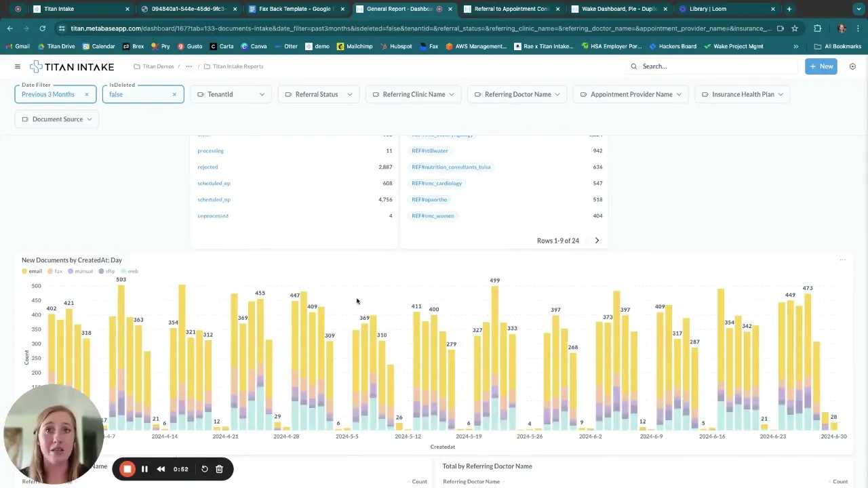Open the settings gear icon
Screen dimensions: 868x488
pyautogui.click(x=852, y=66)
